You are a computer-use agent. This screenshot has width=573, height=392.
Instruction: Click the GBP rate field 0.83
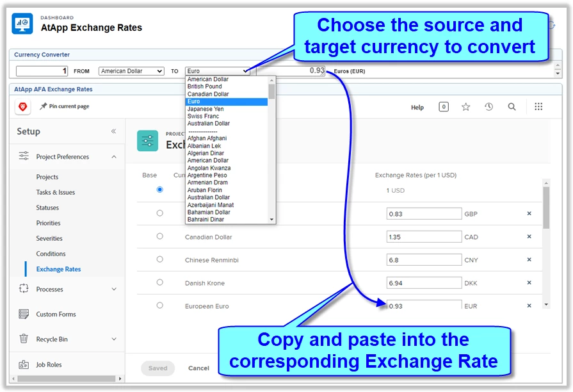point(424,213)
